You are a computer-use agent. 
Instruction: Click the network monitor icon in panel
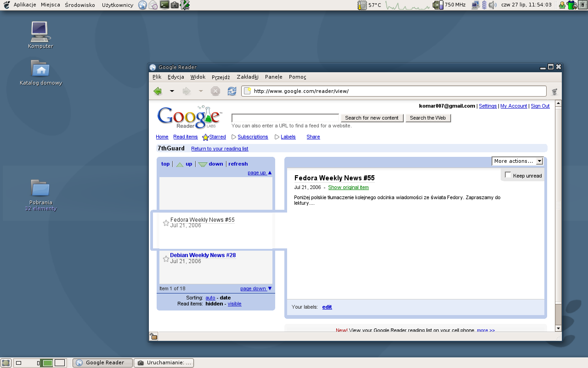pyautogui.click(x=475, y=5)
